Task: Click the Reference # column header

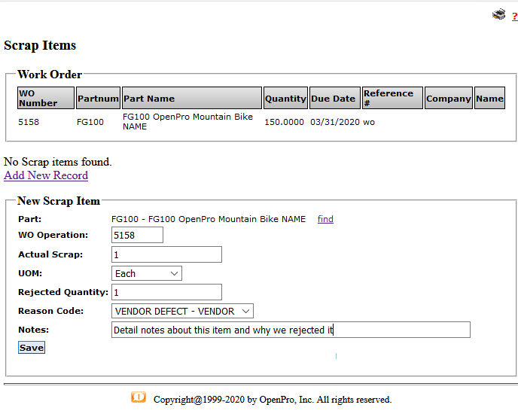Action: pyautogui.click(x=392, y=98)
